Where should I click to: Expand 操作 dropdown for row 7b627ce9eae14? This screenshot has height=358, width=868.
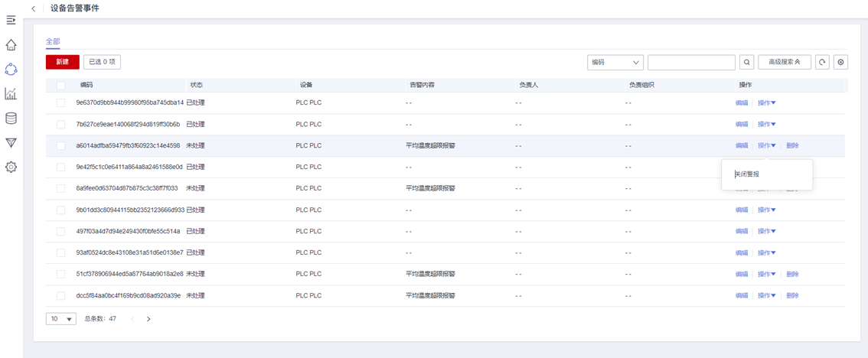click(766, 124)
